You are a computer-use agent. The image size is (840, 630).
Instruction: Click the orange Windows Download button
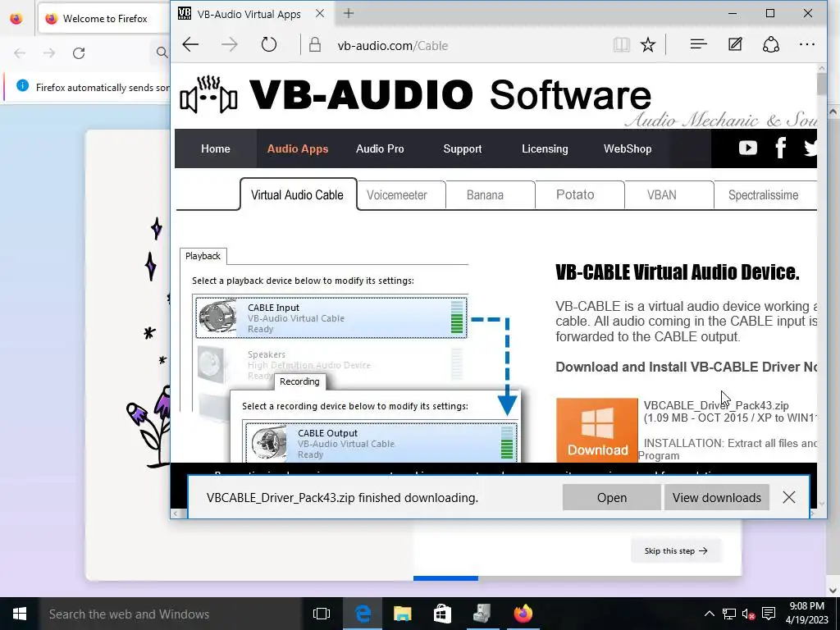(x=597, y=430)
